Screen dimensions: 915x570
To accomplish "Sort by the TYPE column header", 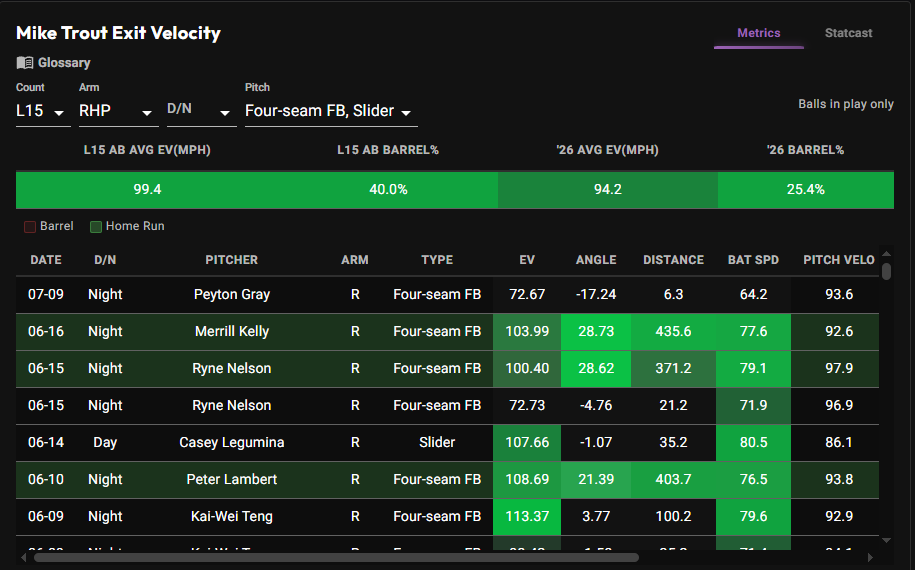I will click(437, 260).
